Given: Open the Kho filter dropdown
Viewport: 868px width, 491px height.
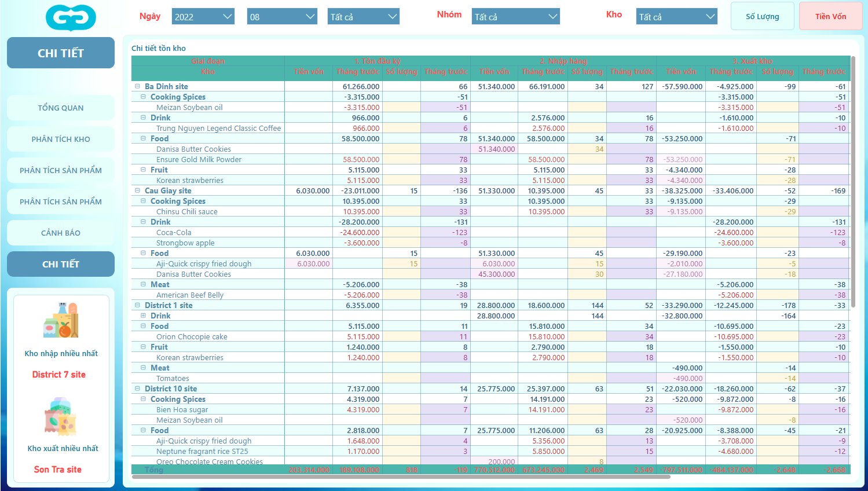Looking at the screenshot, I should 677,17.
